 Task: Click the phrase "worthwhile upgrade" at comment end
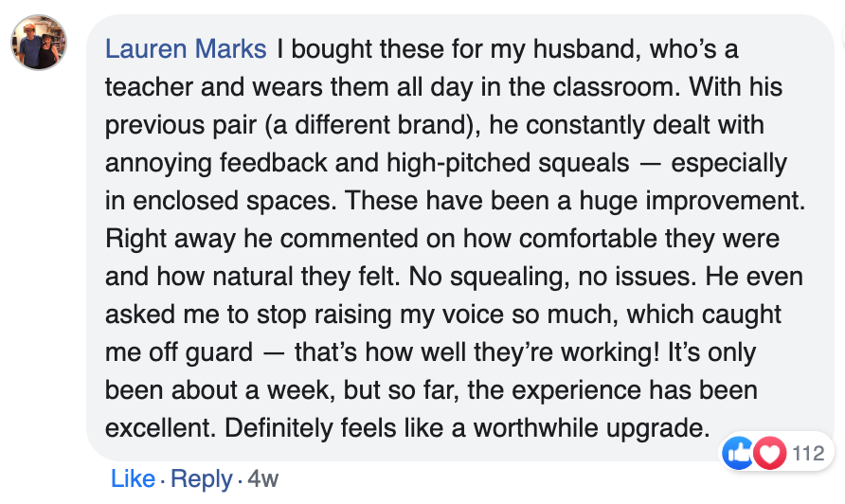[x=591, y=428]
